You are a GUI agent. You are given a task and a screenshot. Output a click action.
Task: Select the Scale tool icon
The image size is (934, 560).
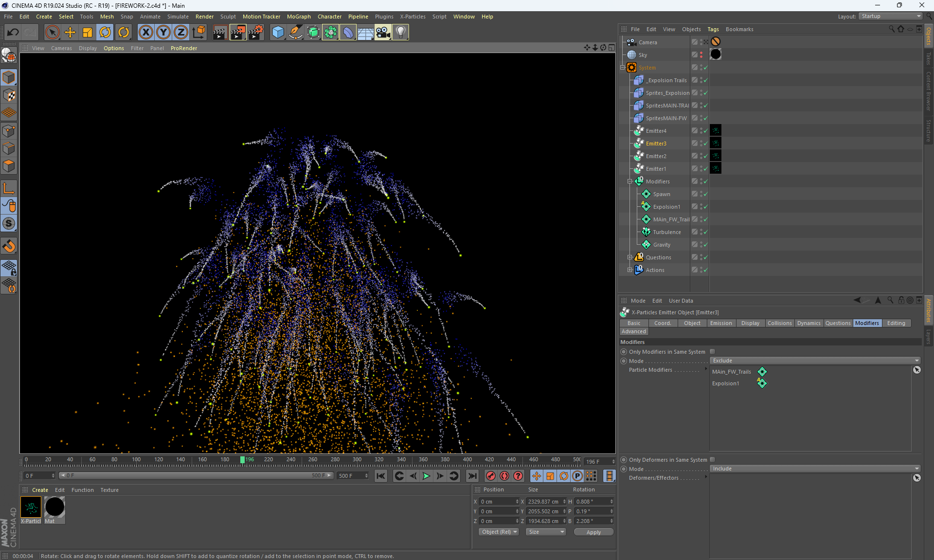[x=88, y=33]
